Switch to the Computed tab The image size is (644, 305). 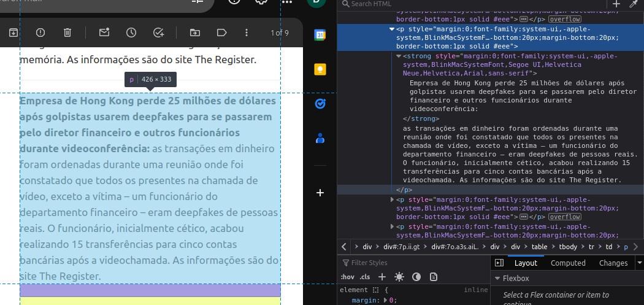coord(568,263)
